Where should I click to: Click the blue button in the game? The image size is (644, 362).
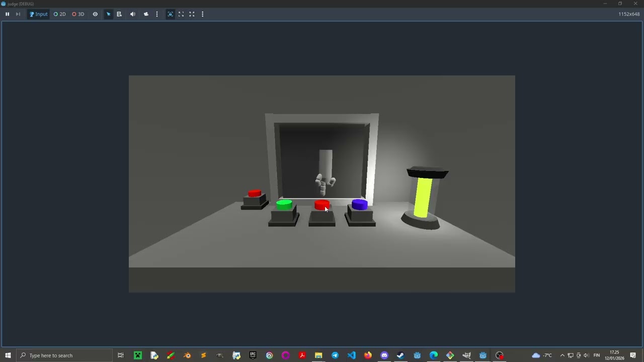[360, 204]
